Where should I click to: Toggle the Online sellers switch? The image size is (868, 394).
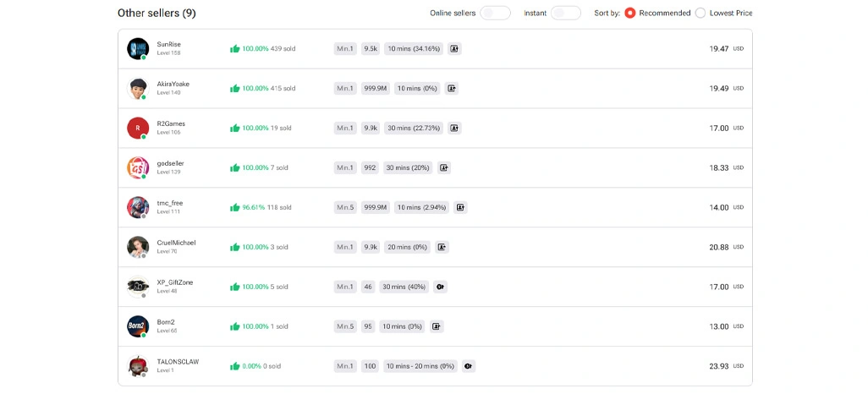tap(495, 13)
